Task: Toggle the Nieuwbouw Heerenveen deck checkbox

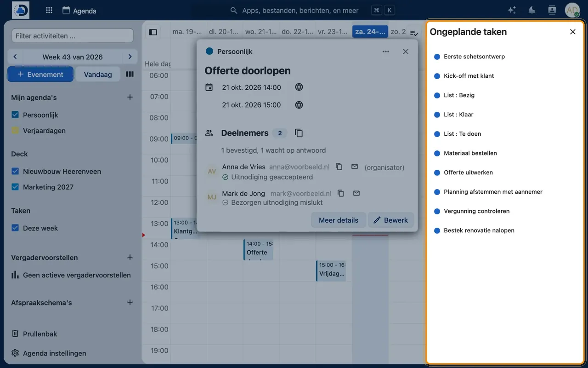Action: click(15, 172)
